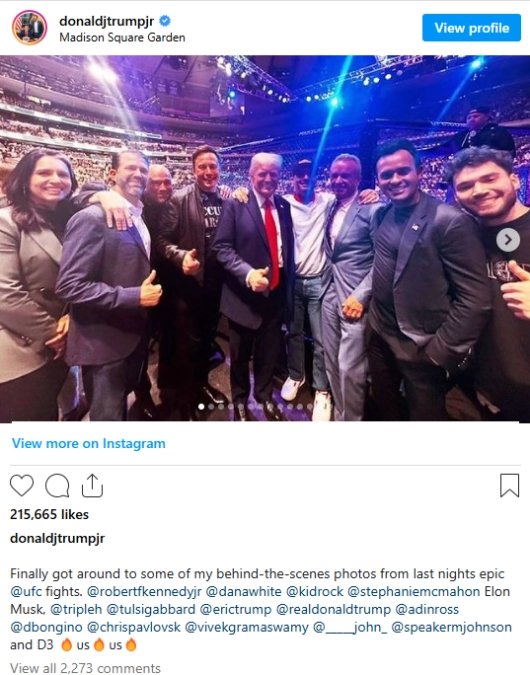Share the post using share icon
This screenshot has height=675, width=530.
coord(93,486)
